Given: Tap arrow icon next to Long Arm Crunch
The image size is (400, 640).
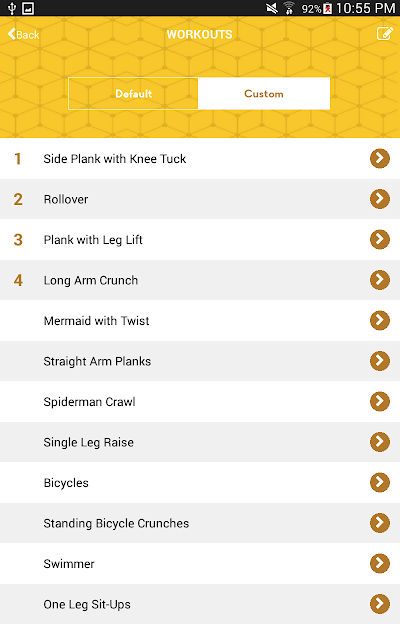Looking at the screenshot, I should (x=380, y=280).
